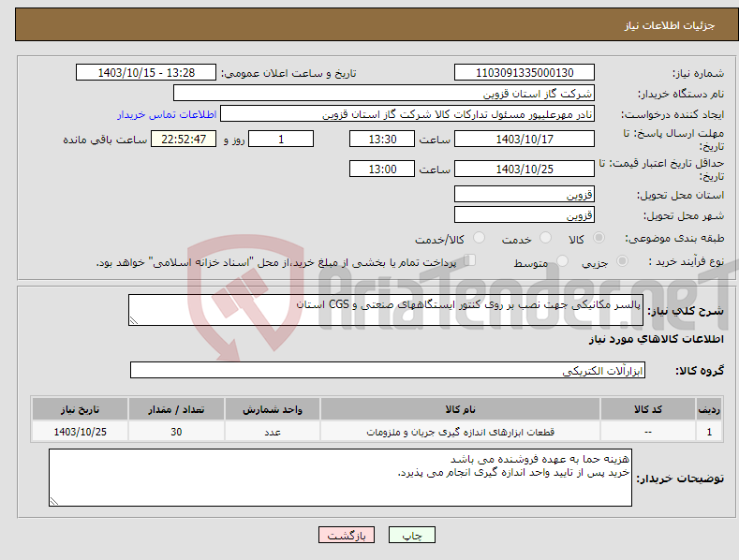This screenshot has height=560, width=739.
Task: Click the گروه کالا field ابزارآلات الکتریکی
Action: 388,370
